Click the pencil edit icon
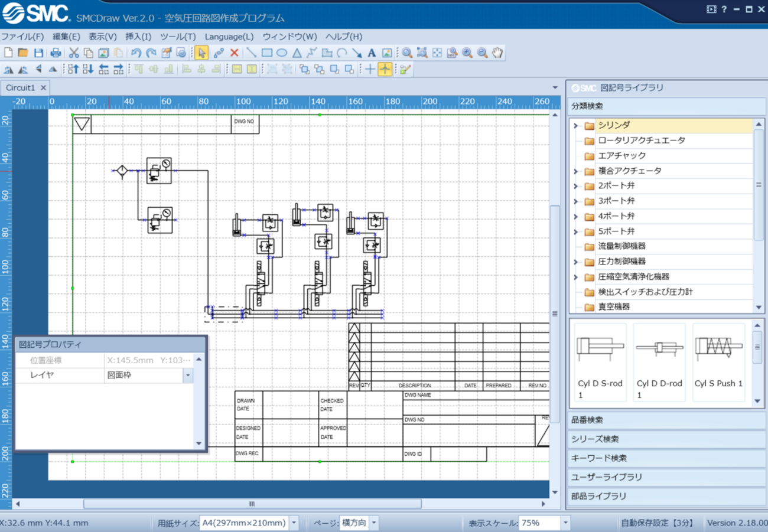This screenshot has width=768, height=532. click(x=405, y=69)
